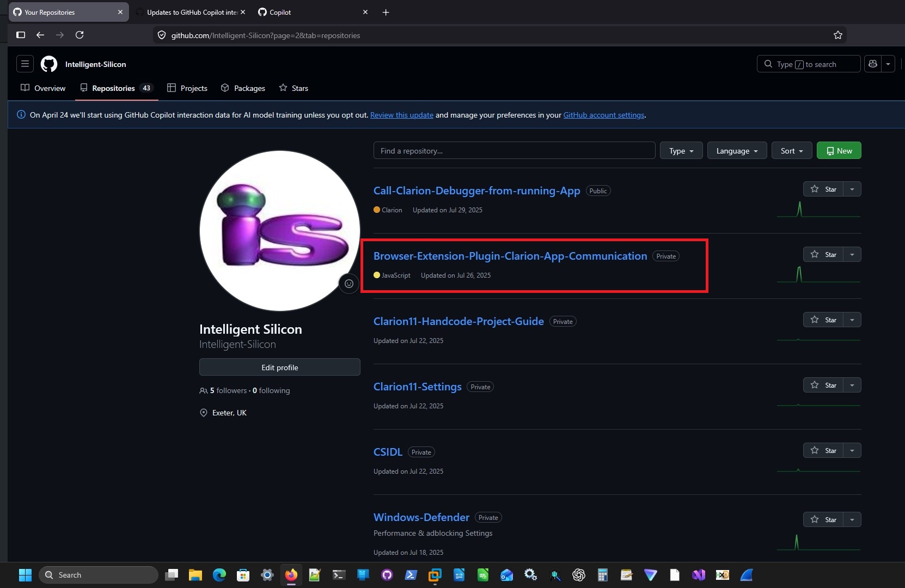This screenshot has width=905, height=588.
Task: Bookmark this page with the star icon
Action: (837, 35)
